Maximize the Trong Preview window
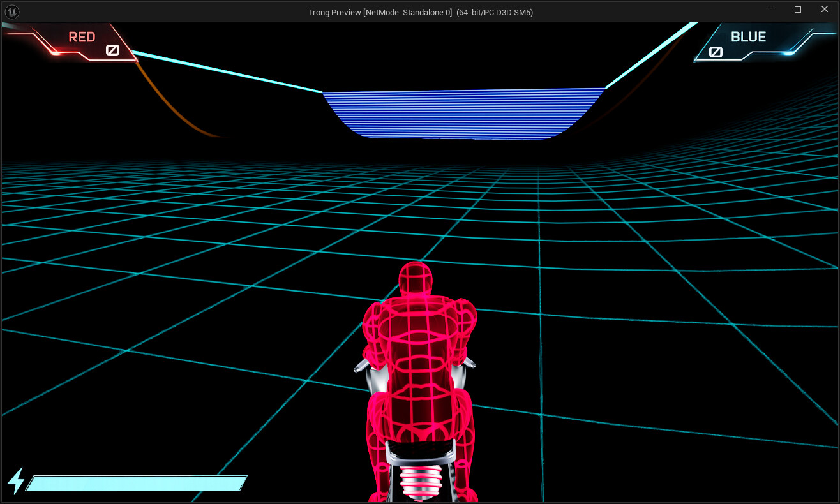The image size is (840, 504). tap(798, 10)
